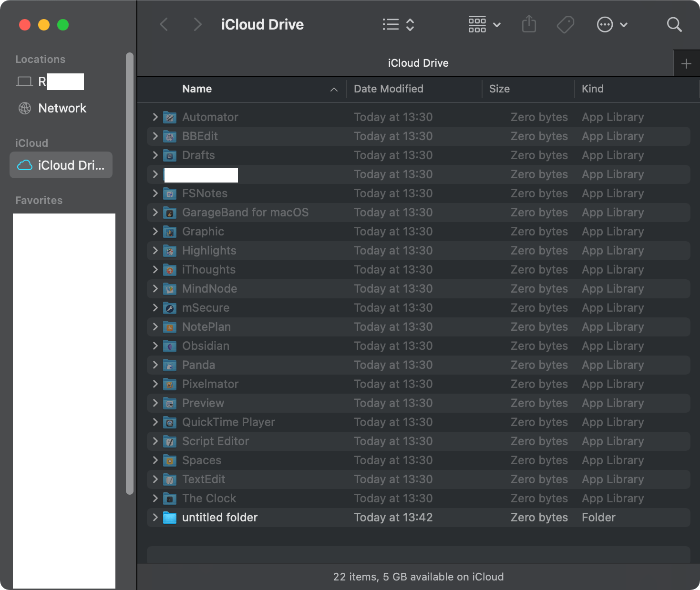Viewport: 700px width, 590px height.
Task: Click the iThoughts folder icon
Action: point(170,270)
